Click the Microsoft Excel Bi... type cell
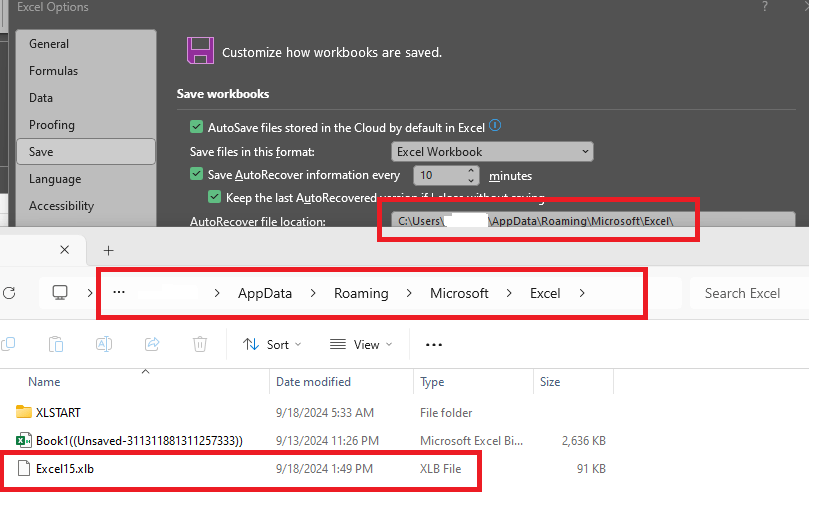Screen dimensions: 819x511 471,441
